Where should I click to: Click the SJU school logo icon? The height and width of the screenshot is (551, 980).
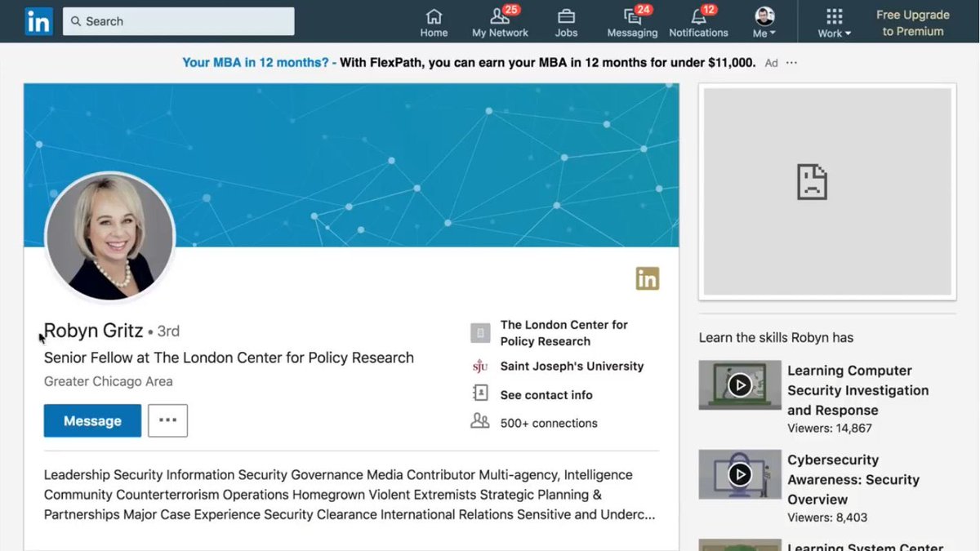pos(479,366)
